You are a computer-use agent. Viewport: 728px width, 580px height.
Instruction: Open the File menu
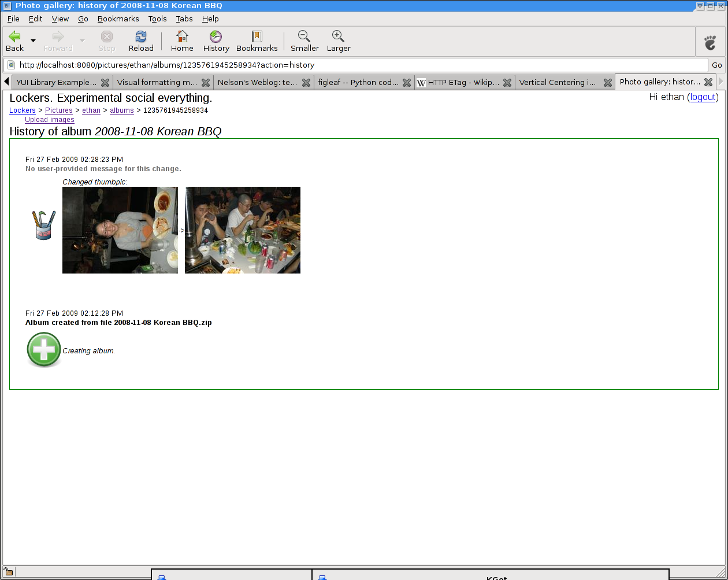13,19
